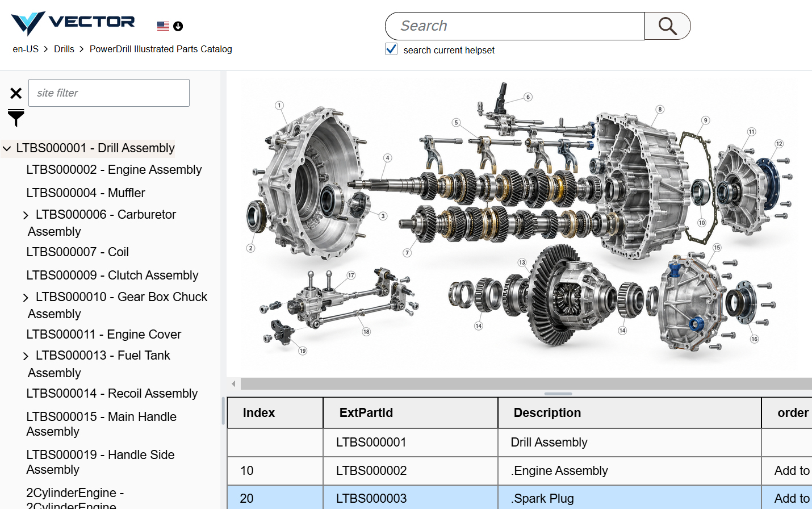Click the Vector logo
This screenshot has height=509, width=812.
pos(73,23)
